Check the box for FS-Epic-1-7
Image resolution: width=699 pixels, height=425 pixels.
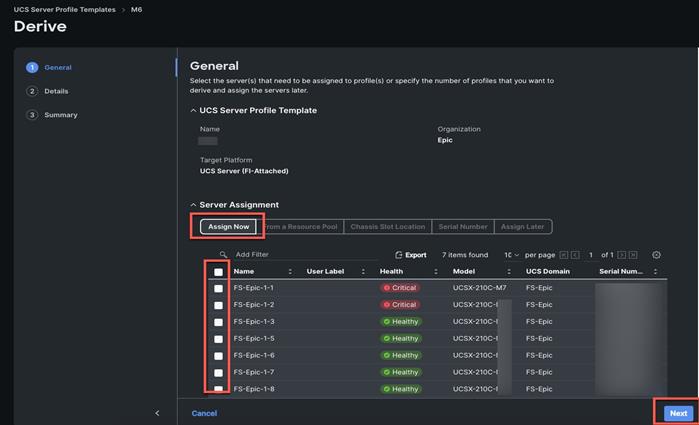218,372
